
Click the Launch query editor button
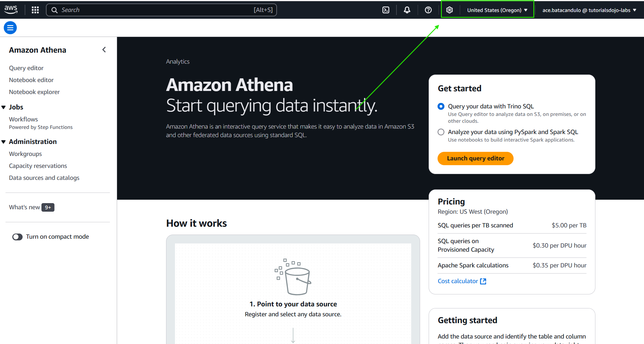click(475, 158)
